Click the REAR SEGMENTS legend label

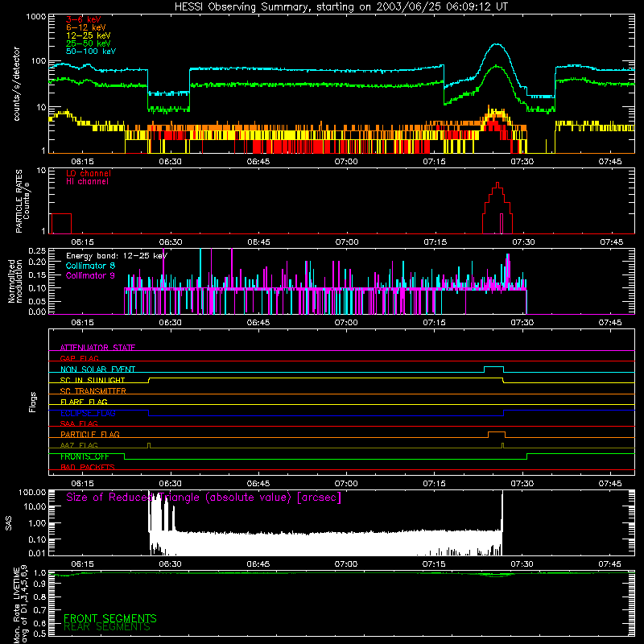(107, 627)
